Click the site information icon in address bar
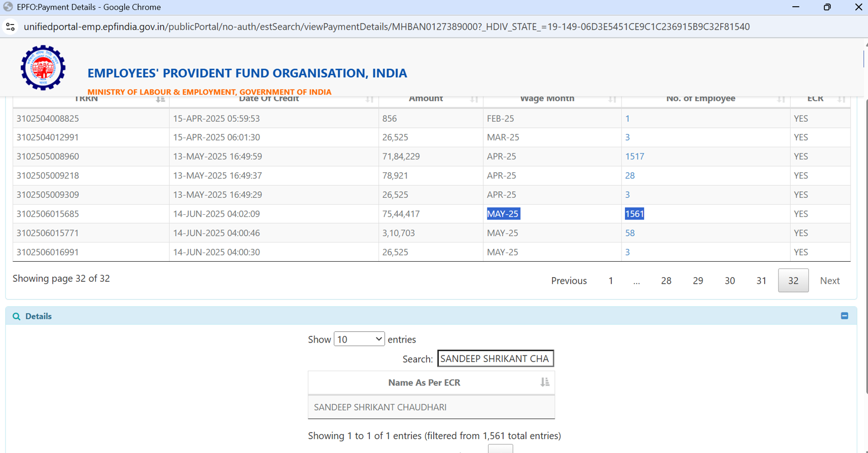 [x=10, y=27]
